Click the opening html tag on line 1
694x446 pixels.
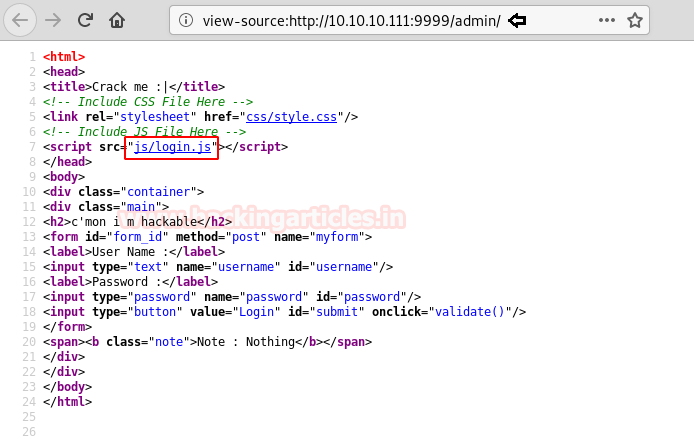(x=64, y=57)
